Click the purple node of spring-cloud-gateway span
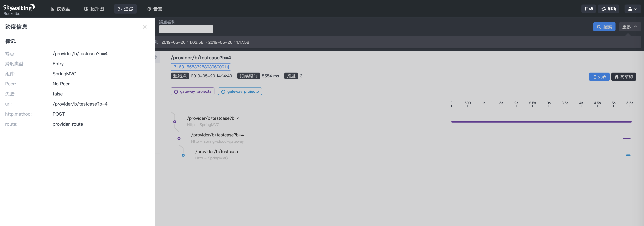Image resolution: width=644 pixels, height=226 pixels. click(x=179, y=139)
